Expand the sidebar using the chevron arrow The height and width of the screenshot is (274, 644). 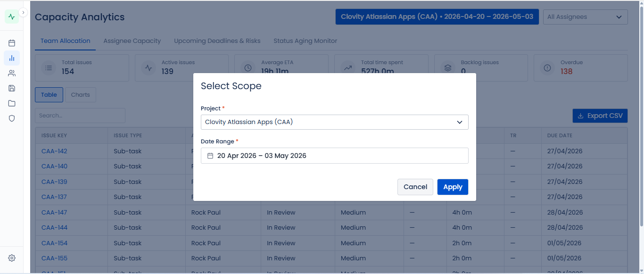click(x=23, y=13)
